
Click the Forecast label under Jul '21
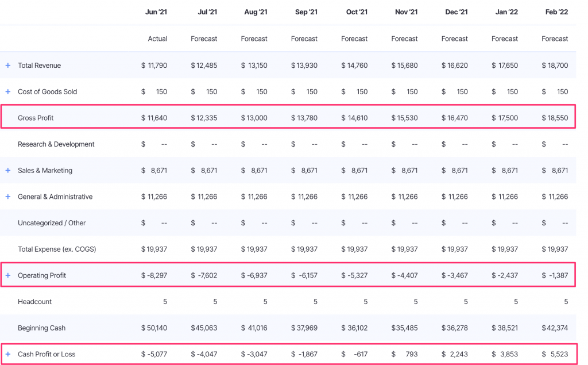[x=204, y=39]
